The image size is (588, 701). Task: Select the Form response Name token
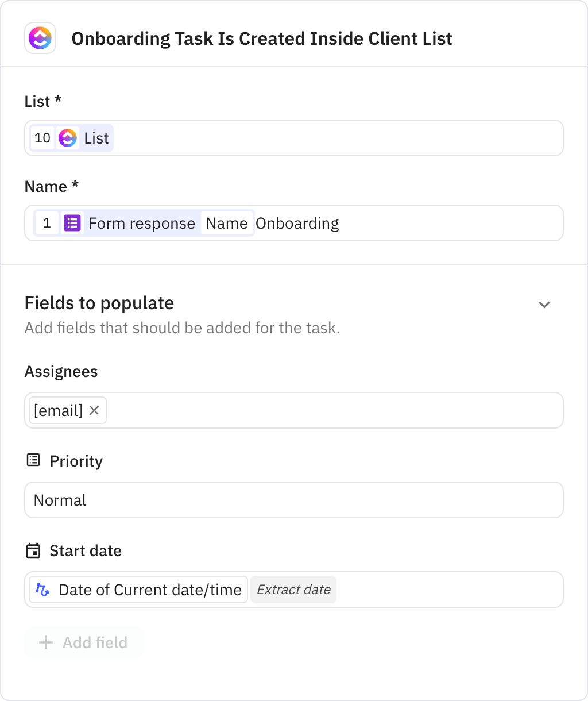click(227, 223)
